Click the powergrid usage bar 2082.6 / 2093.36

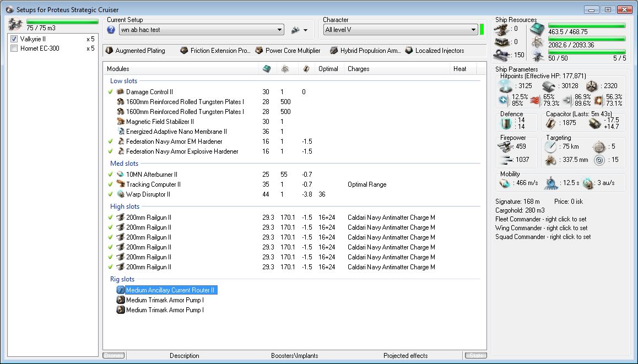586,39
